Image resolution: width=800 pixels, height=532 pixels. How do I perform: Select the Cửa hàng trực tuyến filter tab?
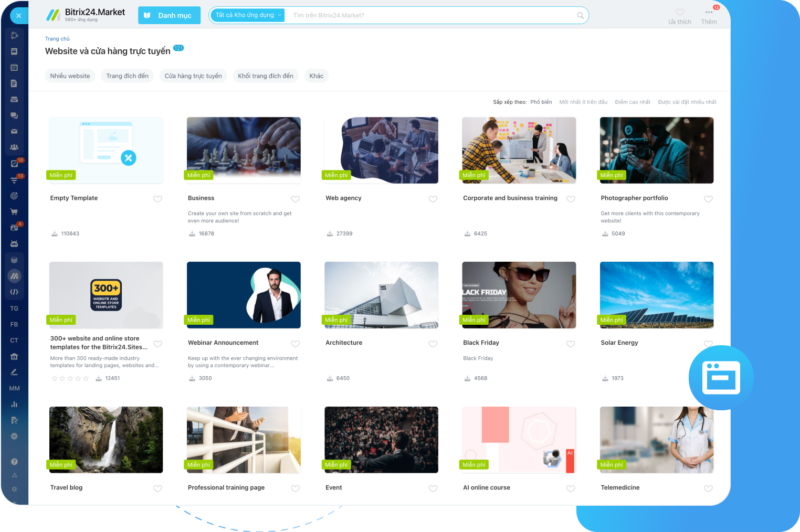[193, 76]
